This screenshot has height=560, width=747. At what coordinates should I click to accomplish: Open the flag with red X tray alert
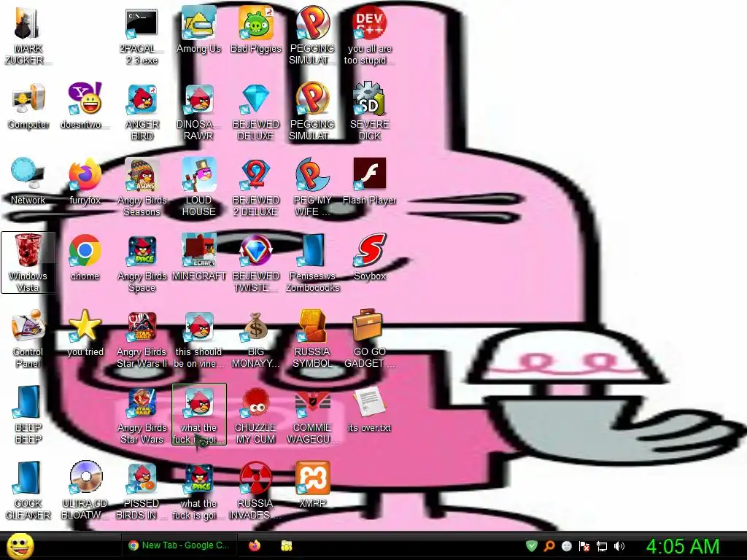[584, 546]
